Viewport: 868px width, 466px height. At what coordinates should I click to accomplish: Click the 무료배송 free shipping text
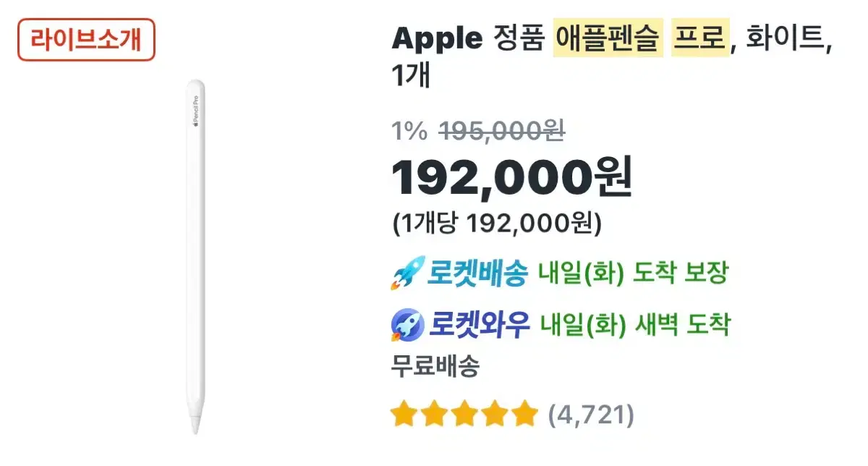(x=435, y=366)
